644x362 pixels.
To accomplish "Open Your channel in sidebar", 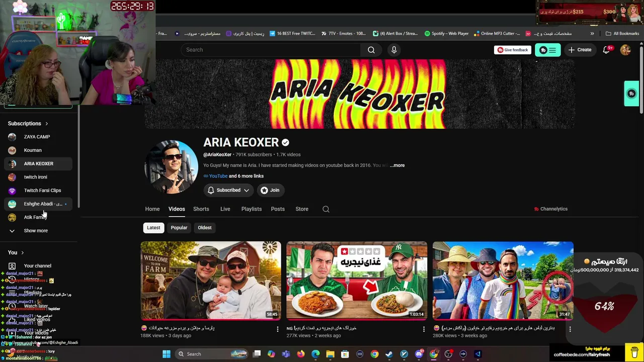I will click(x=38, y=266).
